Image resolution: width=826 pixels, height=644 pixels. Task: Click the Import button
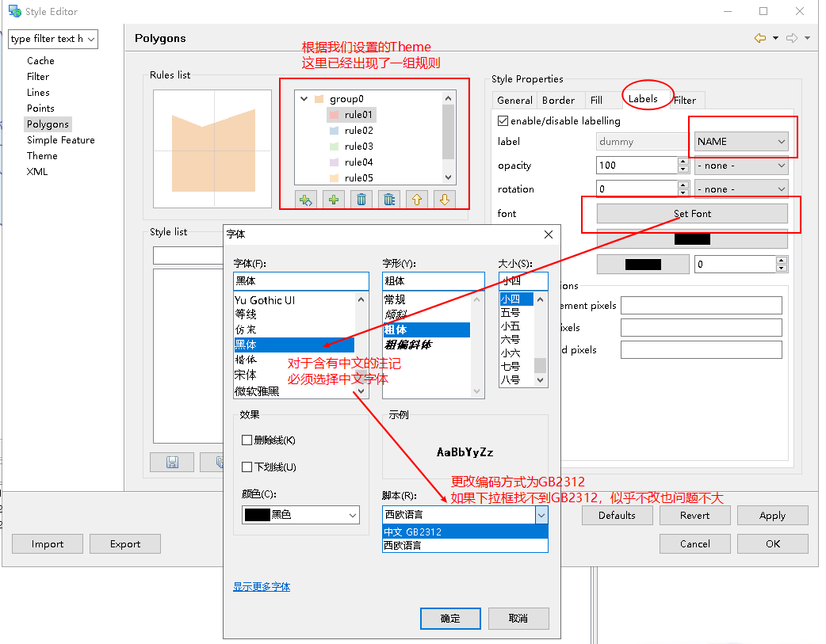tap(48, 544)
